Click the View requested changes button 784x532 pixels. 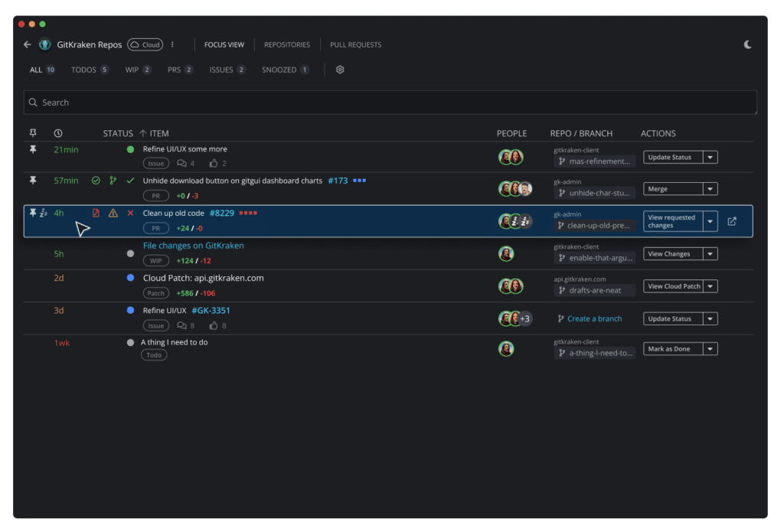coord(673,221)
